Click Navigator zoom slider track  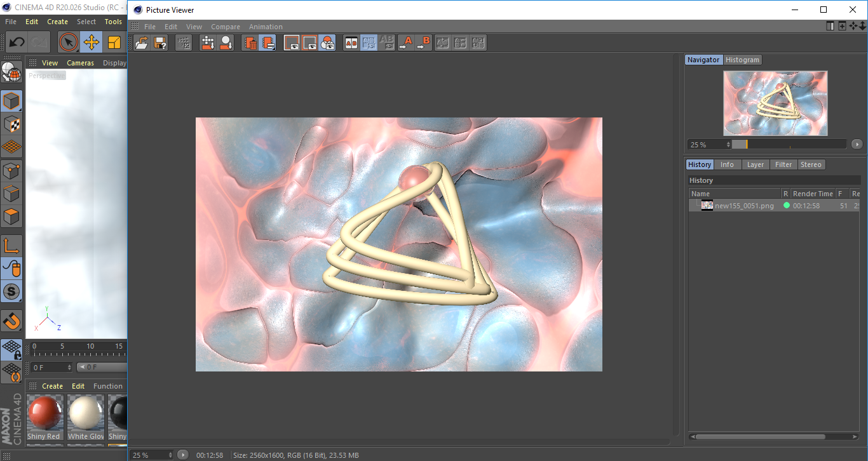(789, 144)
